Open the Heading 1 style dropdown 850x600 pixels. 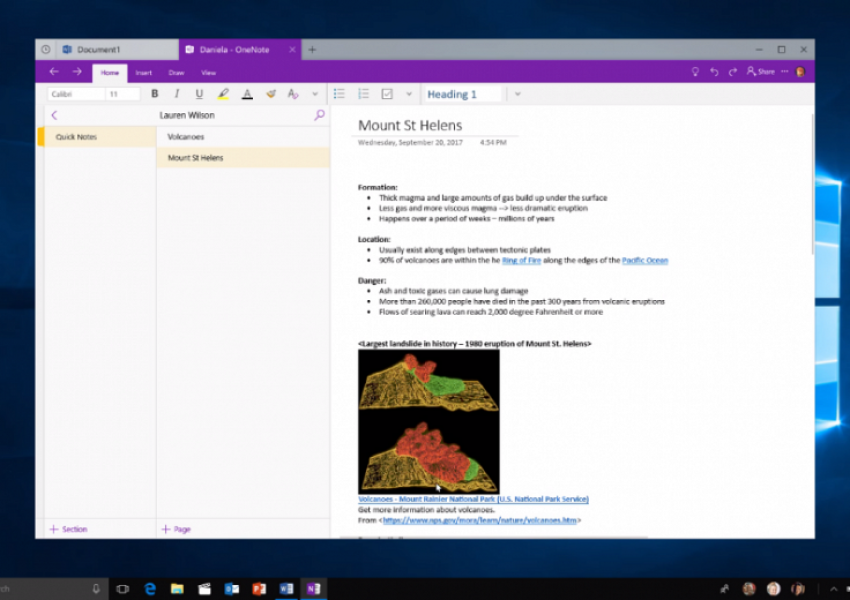(517, 94)
